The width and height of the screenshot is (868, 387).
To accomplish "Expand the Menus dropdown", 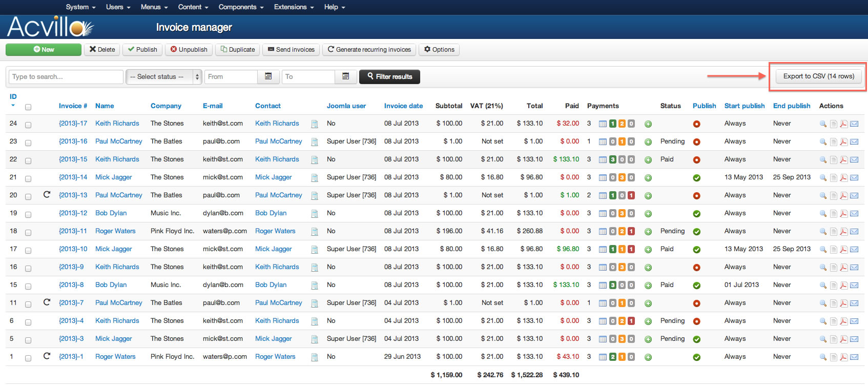I will [x=154, y=7].
